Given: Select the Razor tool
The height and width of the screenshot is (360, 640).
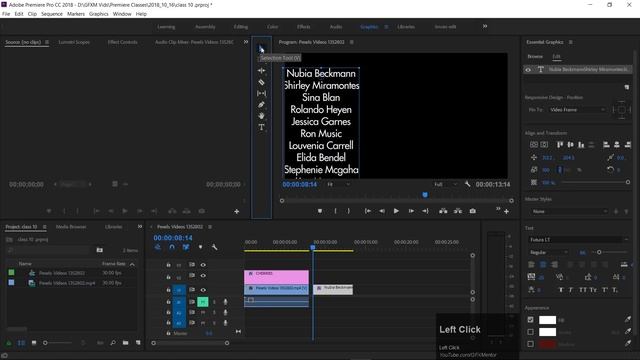Looking at the screenshot, I should tap(261, 82).
